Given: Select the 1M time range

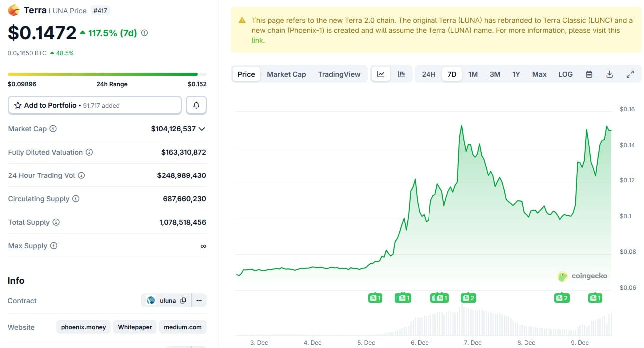Looking at the screenshot, I should point(473,74).
